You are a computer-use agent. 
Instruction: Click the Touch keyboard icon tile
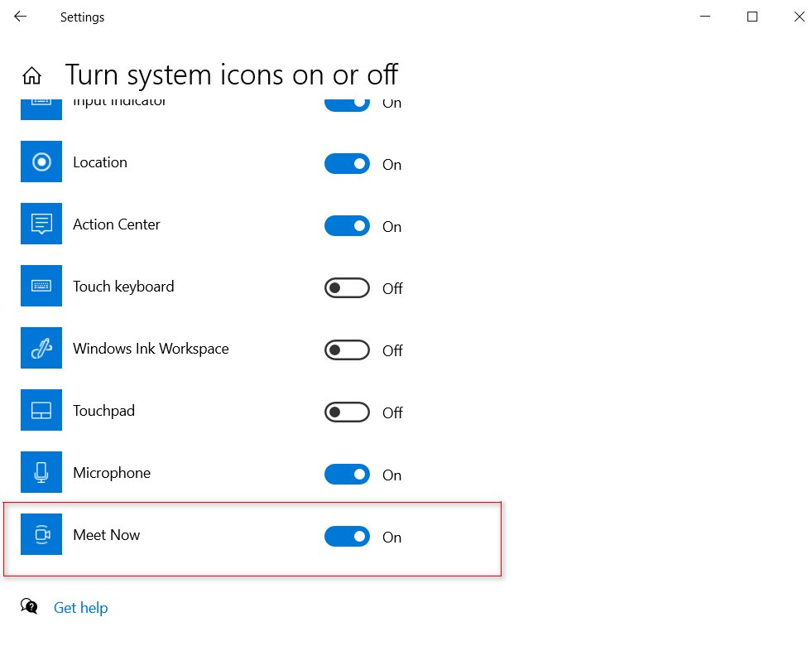pos(41,286)
